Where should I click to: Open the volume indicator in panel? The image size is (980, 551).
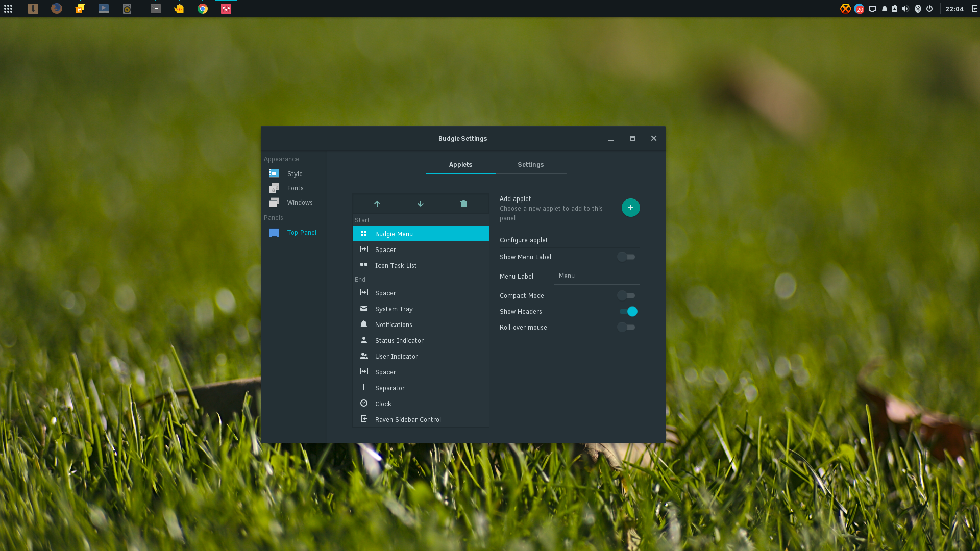click(x=905, y=9)
